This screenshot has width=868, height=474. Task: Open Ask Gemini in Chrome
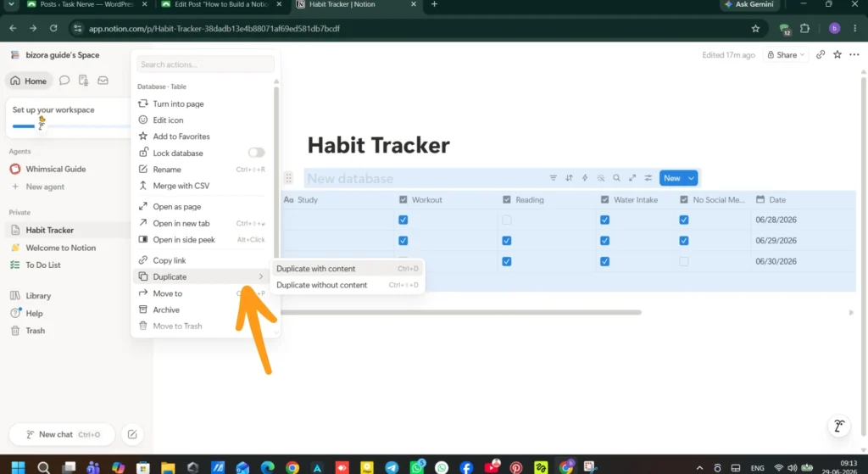749,4
